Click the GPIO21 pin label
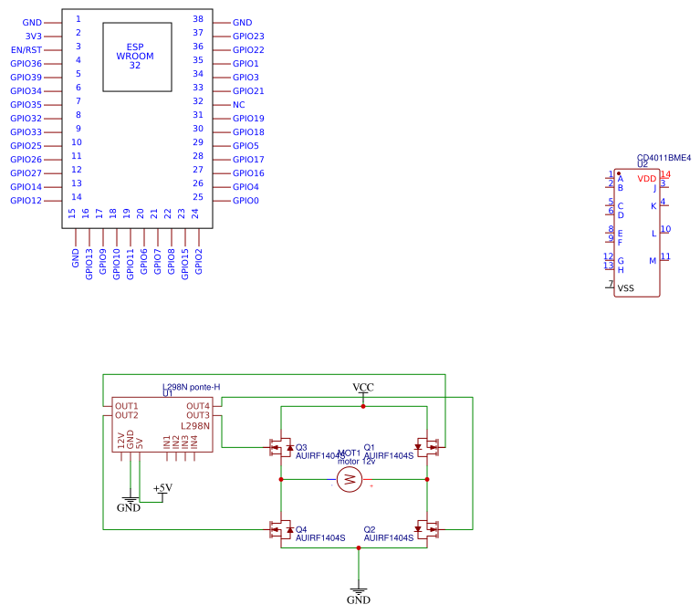700x615 pixels. tap(248, 91)
